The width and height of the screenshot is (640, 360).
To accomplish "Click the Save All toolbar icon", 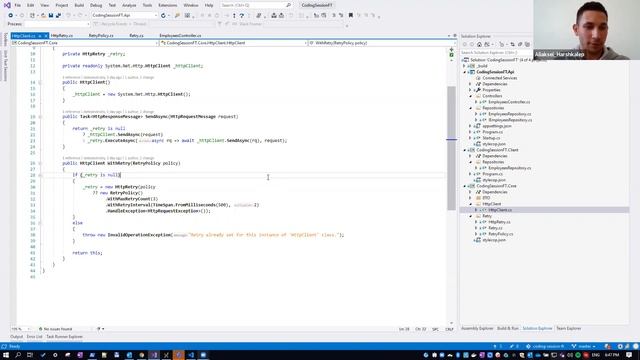I will (x=58, y=16).
